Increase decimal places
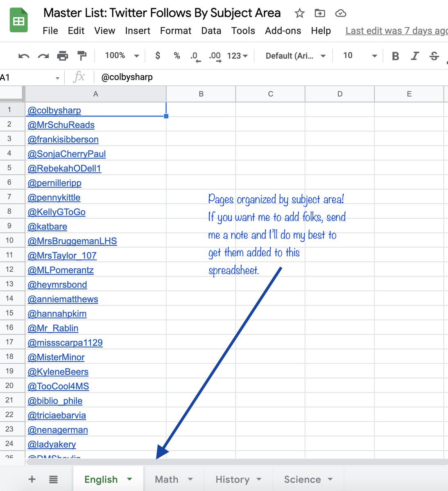 (x=215, y=56)
